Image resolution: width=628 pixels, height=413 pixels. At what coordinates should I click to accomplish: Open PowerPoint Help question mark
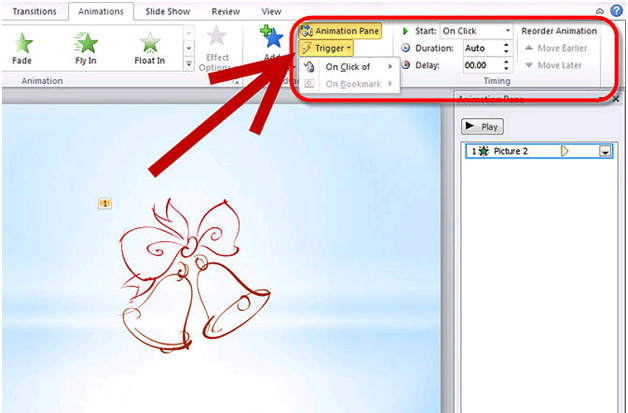pyautogui.click(x=617, y=11)
